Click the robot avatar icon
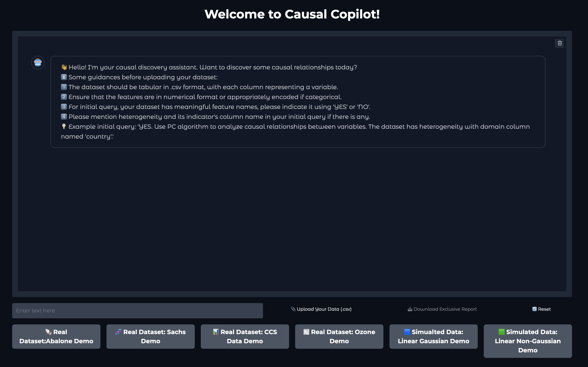The image size is (588, 367). pos(38,63)
